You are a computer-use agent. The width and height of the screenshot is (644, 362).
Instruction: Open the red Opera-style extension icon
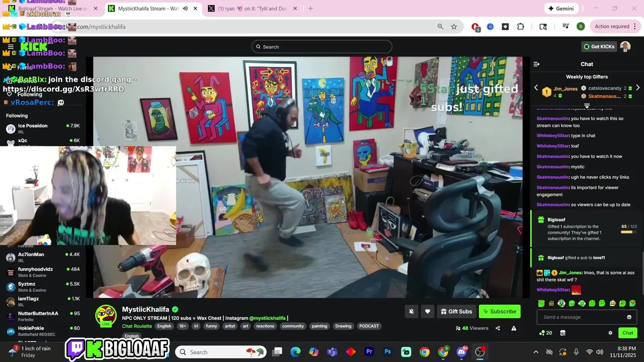(x=475, y=27)
